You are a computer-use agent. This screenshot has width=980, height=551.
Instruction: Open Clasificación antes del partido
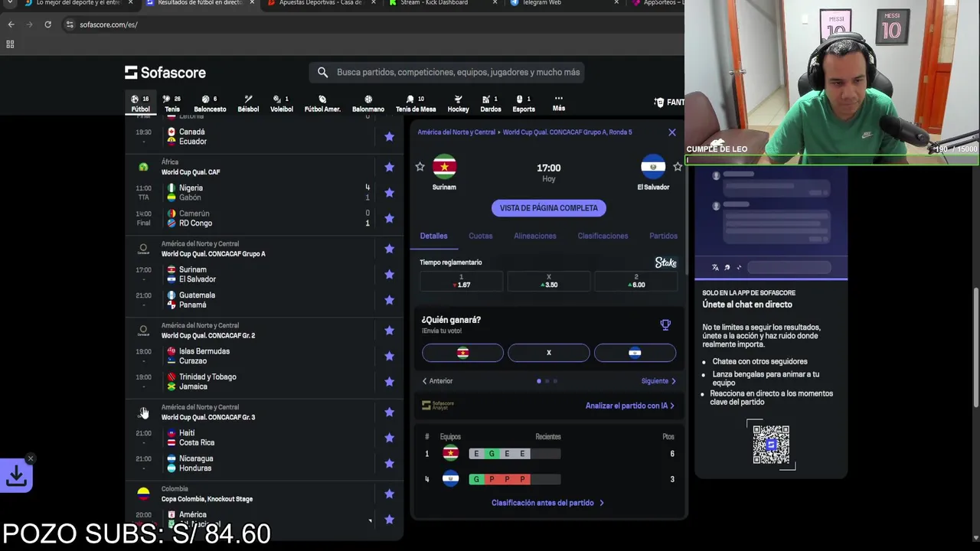tap(547, 503)
